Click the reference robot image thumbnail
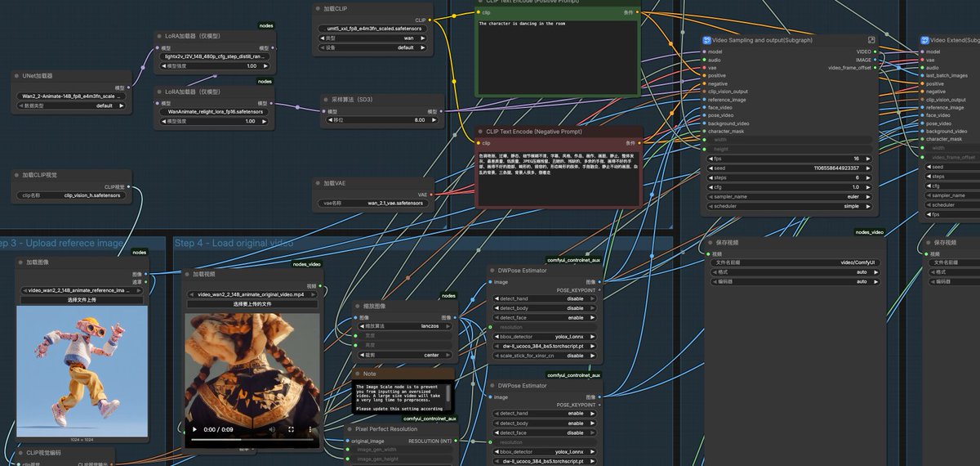Viewport: 980px width, 466px height. 82,371
